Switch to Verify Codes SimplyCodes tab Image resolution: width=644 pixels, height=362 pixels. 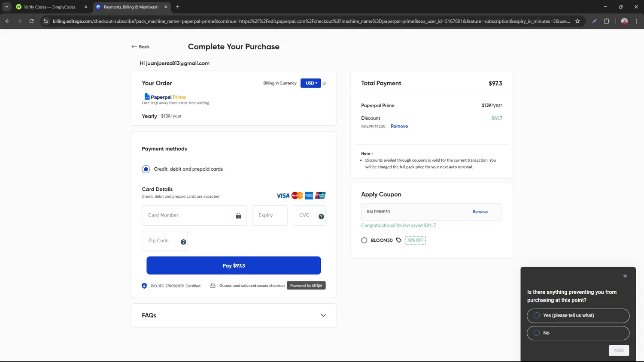coord(49,7)
